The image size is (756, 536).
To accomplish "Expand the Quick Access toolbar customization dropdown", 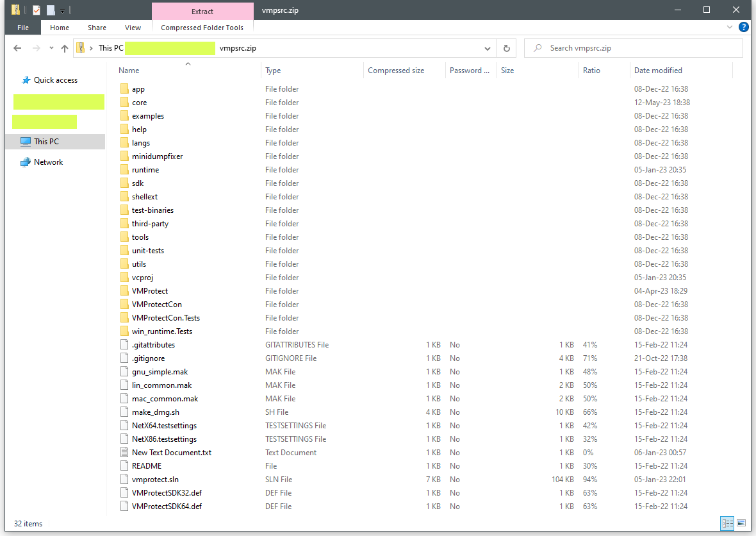I will [62, 10].
